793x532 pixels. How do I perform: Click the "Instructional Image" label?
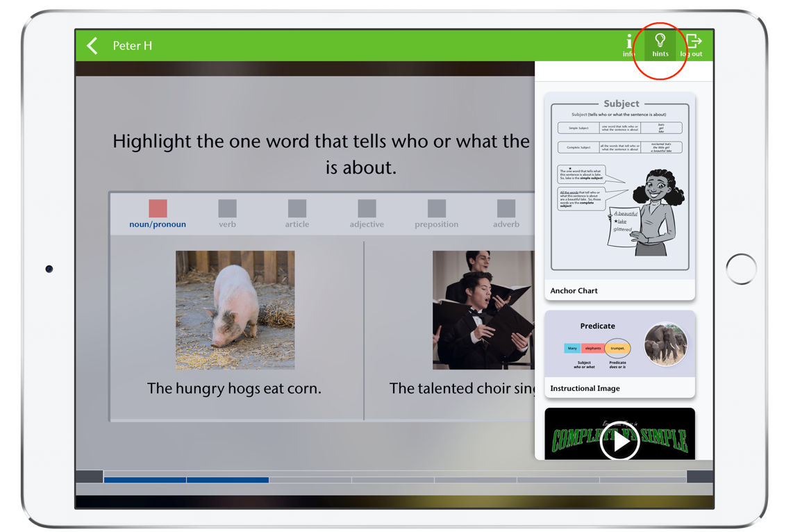point(585,388)
